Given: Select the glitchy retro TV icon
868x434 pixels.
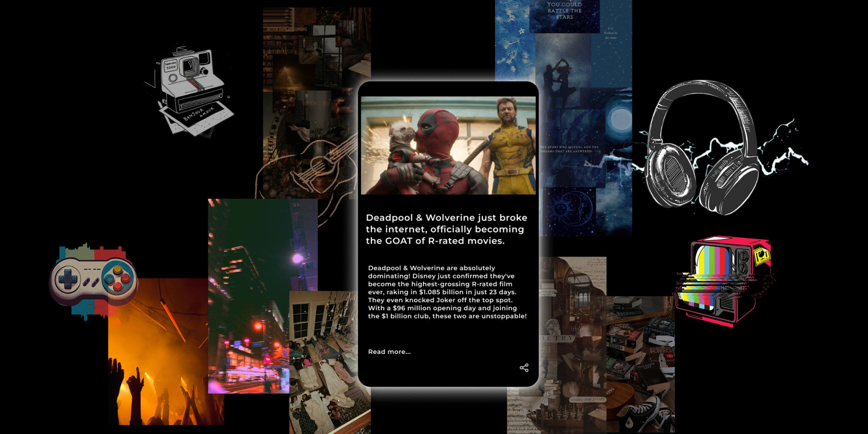Looking at the screenshot, I should 724,280.
